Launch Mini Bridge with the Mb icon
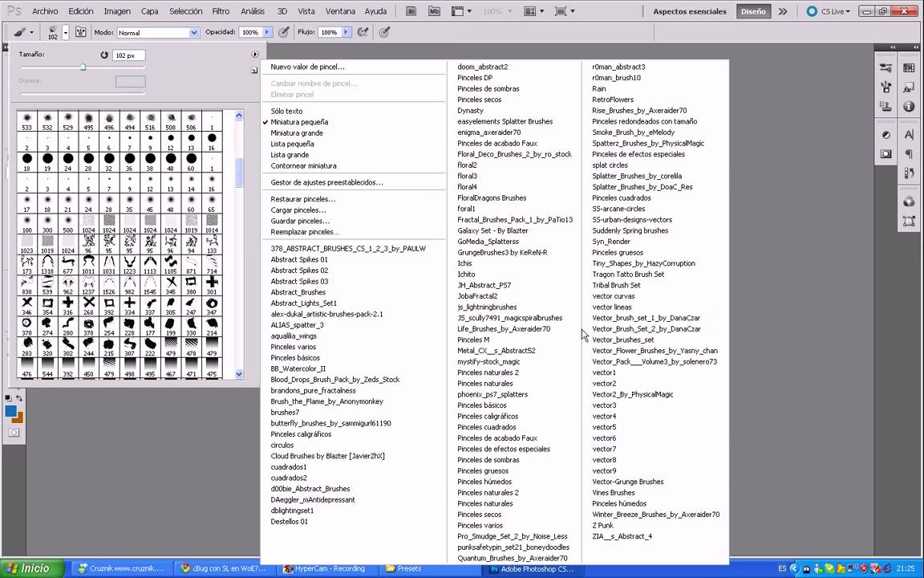 (x=434, y=11)
